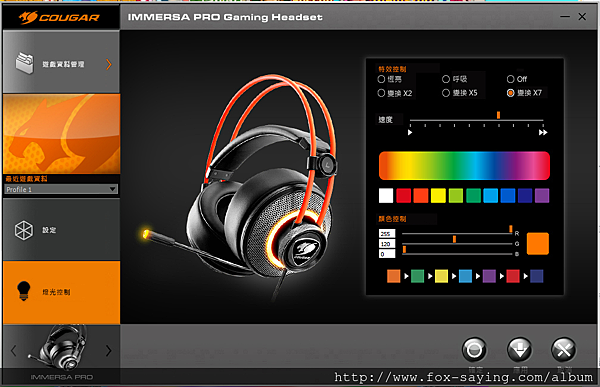The width and height of the screenshot is (600, 387).
Task: Expand game profile management chevron arrow
Action: [x=109, y=64]
